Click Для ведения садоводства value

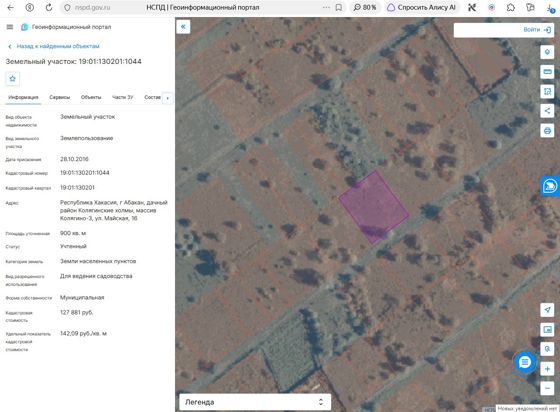click(96, 276)
